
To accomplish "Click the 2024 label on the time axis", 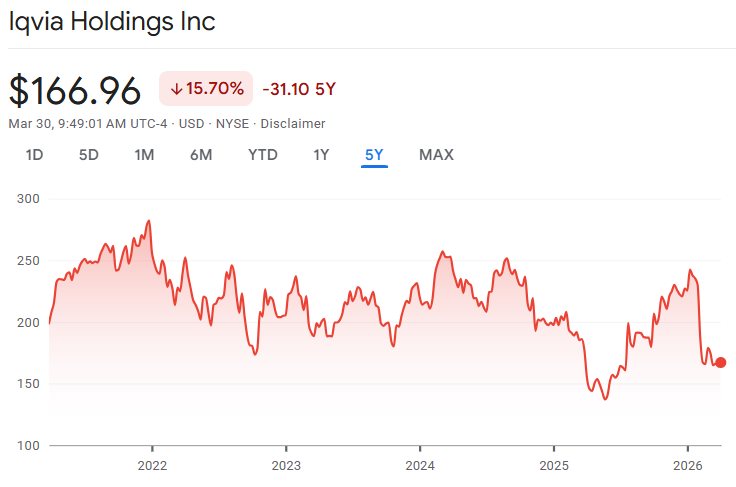I will coord(420,465).
